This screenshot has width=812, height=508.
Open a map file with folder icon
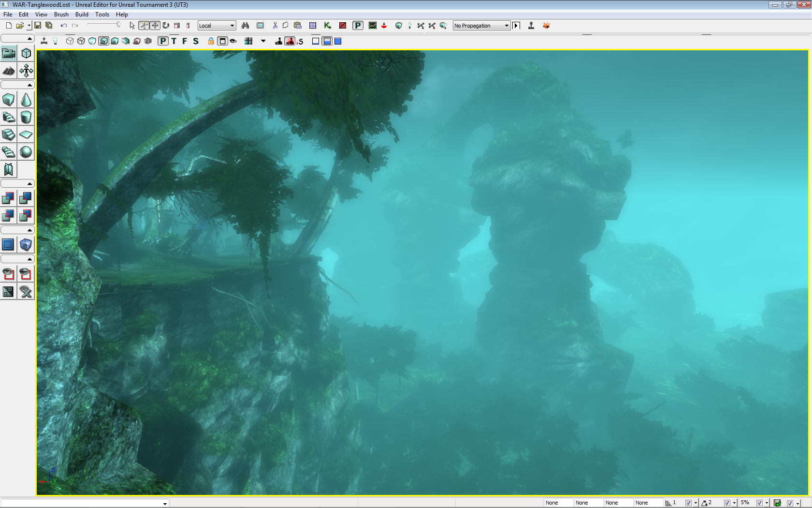tap(20, 26)
